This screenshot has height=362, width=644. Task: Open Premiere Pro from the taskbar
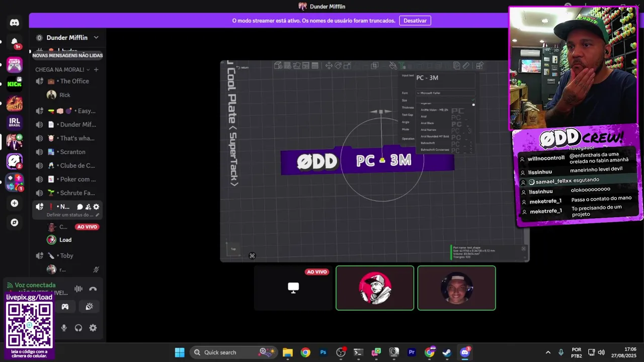412,352
